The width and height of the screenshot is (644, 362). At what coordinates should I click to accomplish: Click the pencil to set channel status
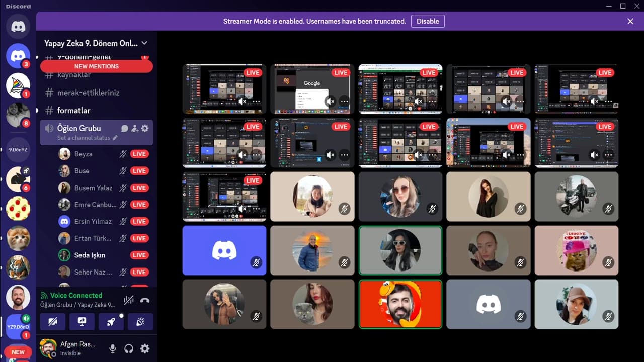115,138
